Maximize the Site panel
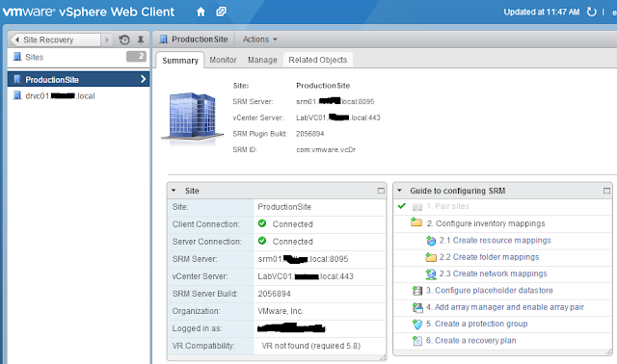 click(381, 191)
